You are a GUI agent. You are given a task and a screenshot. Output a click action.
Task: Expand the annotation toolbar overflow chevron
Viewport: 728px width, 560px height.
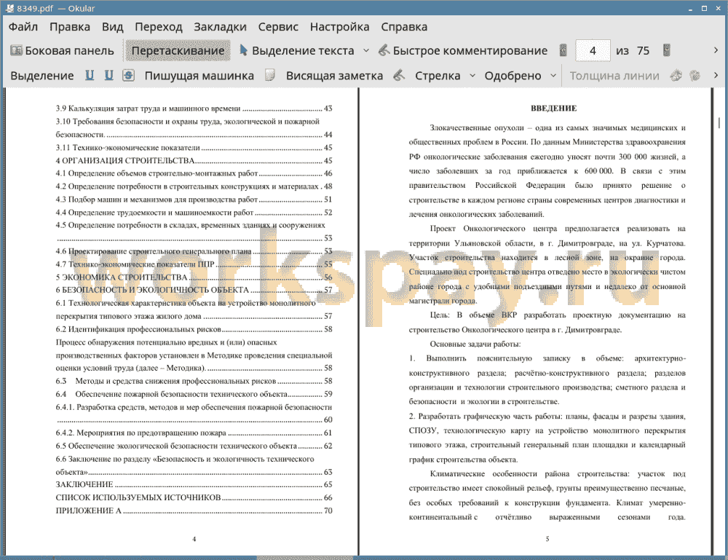click(x=716, y=75)
